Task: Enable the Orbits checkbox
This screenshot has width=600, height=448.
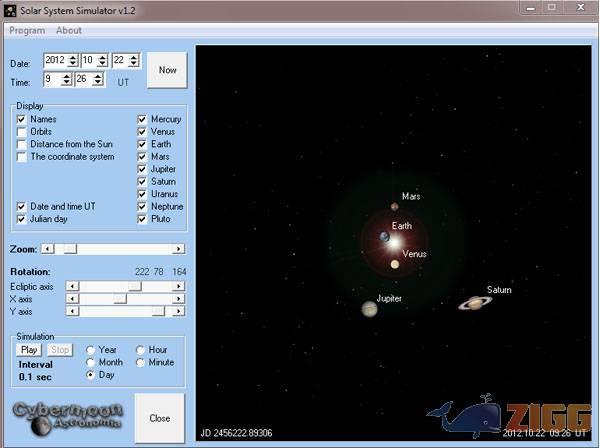Action: pos(22,132)
